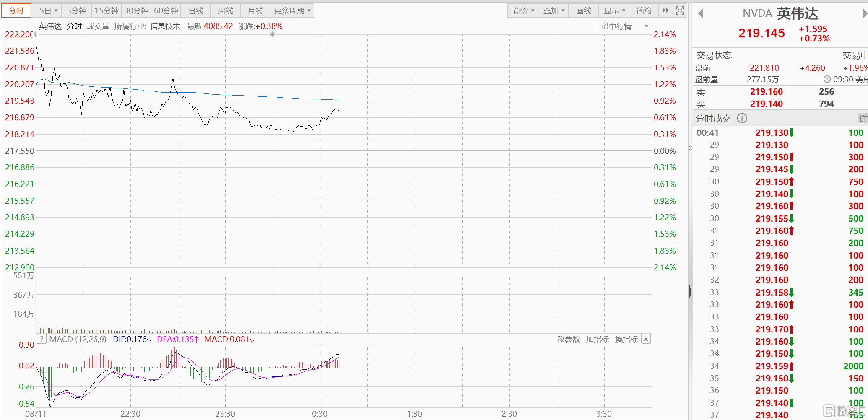Image resolution: width=868 pixels, height=420 pixels.
Task: Select the 15分钟 chart period
Action: pyautogui.click(x=107, y=10)
